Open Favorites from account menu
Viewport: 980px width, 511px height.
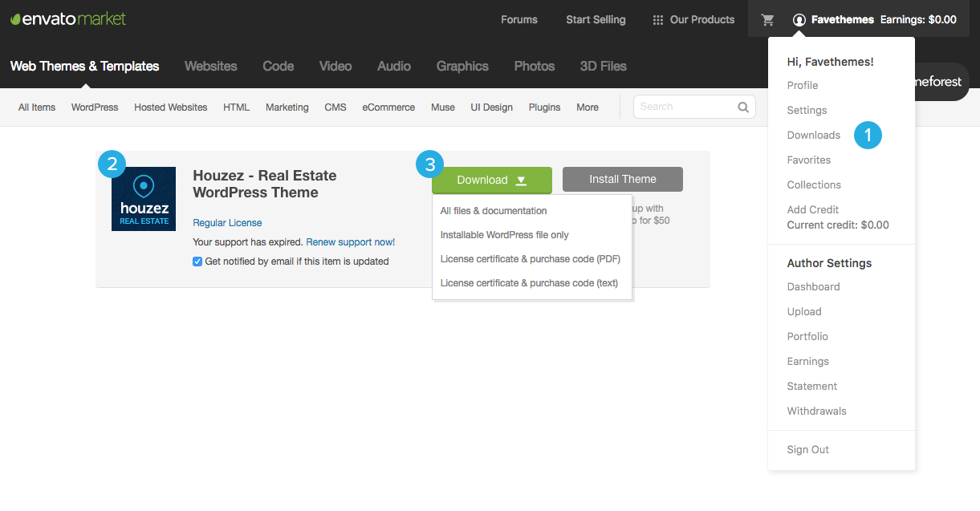pos(809,160)
